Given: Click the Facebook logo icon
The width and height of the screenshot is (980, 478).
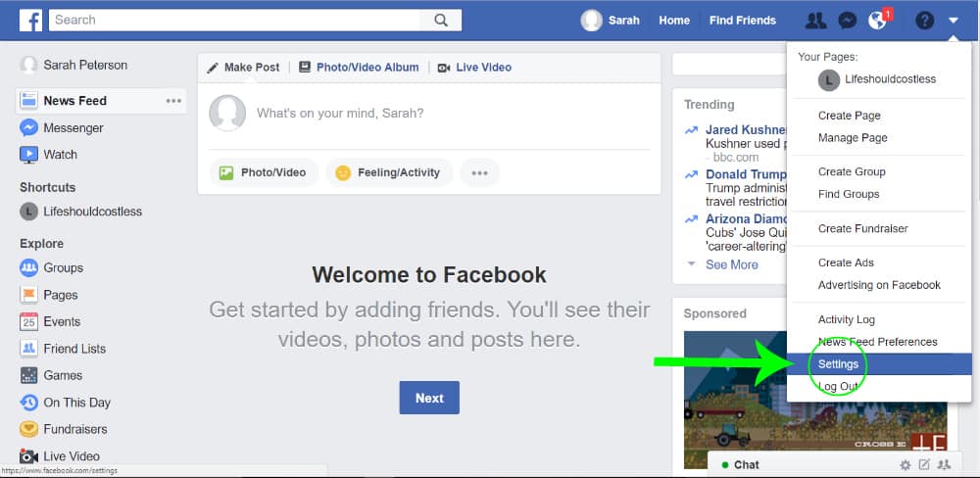Looking at the screenshot, I should (30, 20).
